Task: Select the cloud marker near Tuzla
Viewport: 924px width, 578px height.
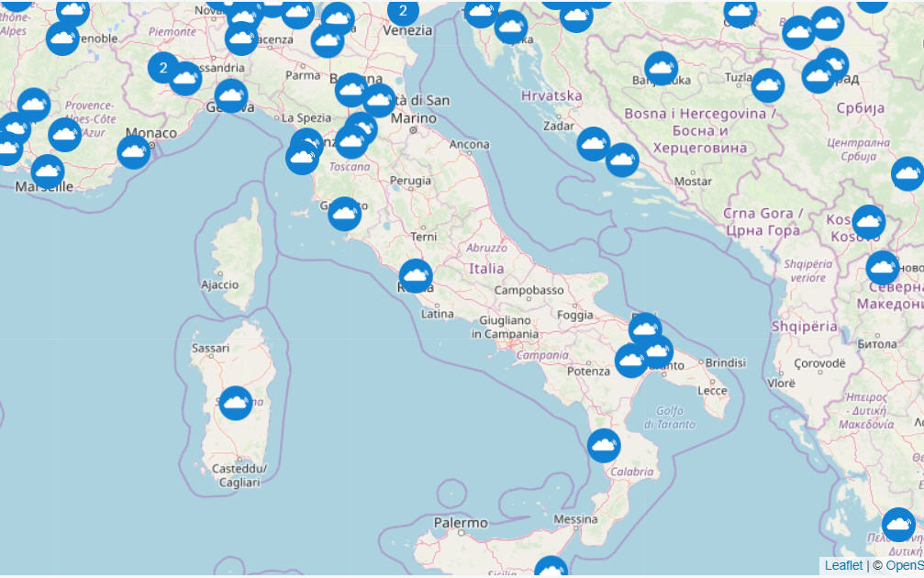Action: pos(768,85)
